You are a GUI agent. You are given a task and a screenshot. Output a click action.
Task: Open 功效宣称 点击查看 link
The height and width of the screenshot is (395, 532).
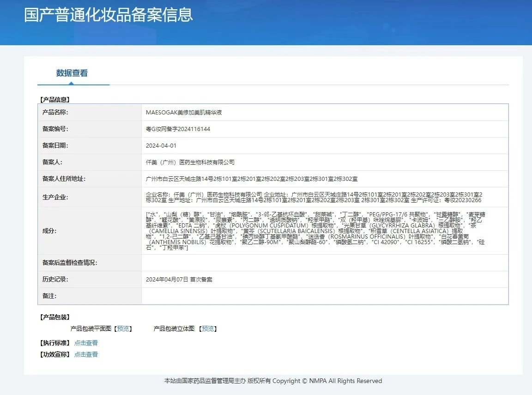86,354
